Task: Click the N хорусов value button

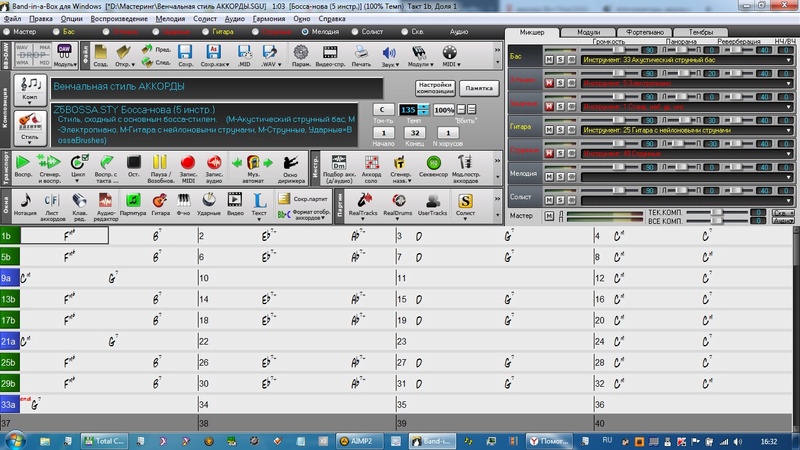Action: (x=448, y=133)
